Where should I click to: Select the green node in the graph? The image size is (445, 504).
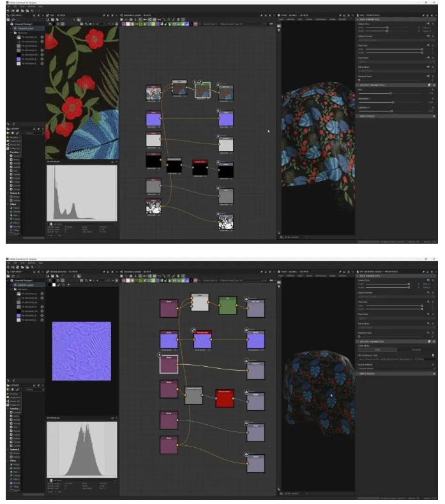tap(227, 306)
